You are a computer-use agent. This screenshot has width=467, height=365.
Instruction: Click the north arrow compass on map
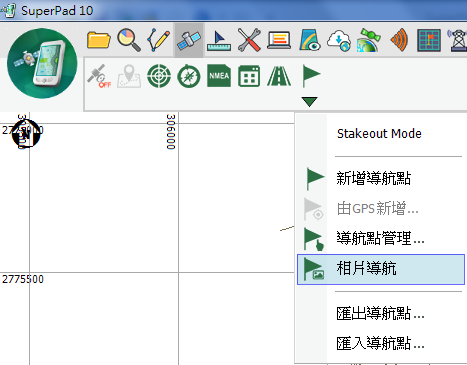[26, 134]
